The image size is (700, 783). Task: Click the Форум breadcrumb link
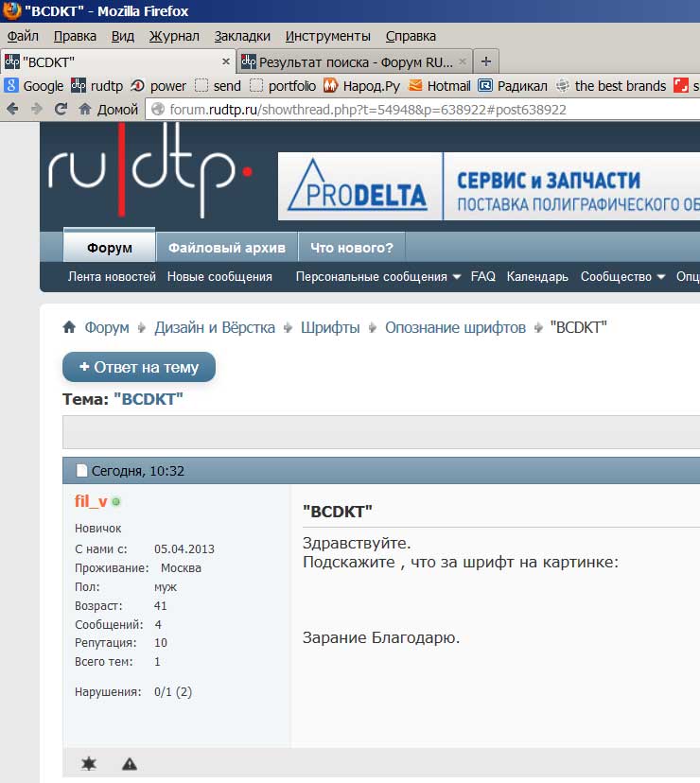click(x=107, y=327)
